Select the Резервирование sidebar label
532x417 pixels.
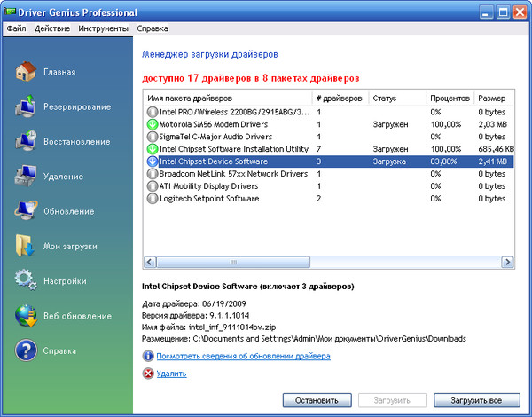77,106
